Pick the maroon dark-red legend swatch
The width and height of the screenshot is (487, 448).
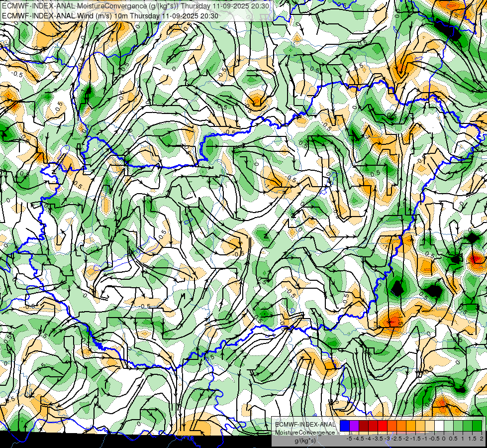point(364,426)
